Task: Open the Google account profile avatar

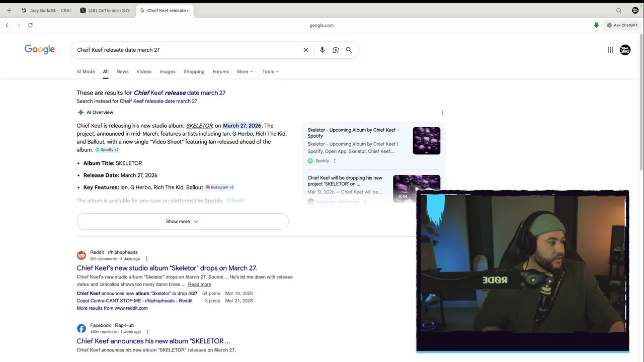Action: click(625, 50)
